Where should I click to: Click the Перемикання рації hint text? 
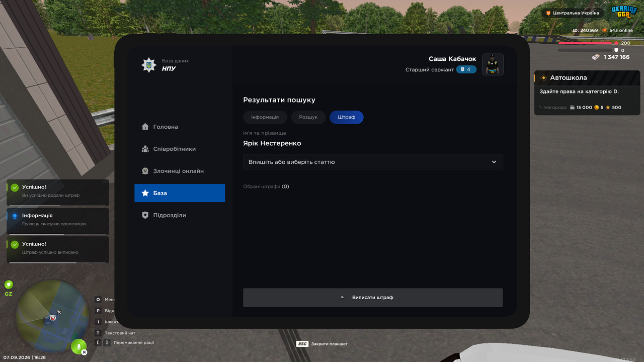(134, 343)
